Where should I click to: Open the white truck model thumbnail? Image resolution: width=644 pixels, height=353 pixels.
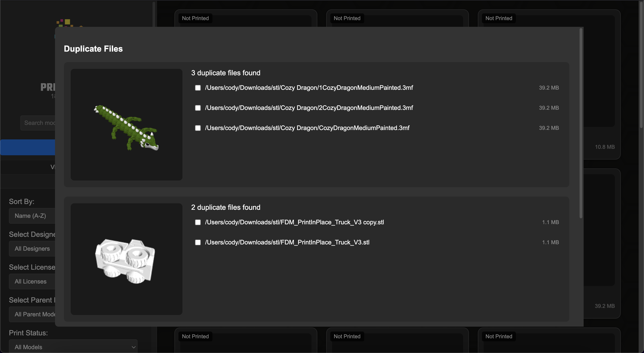[127, 259]
